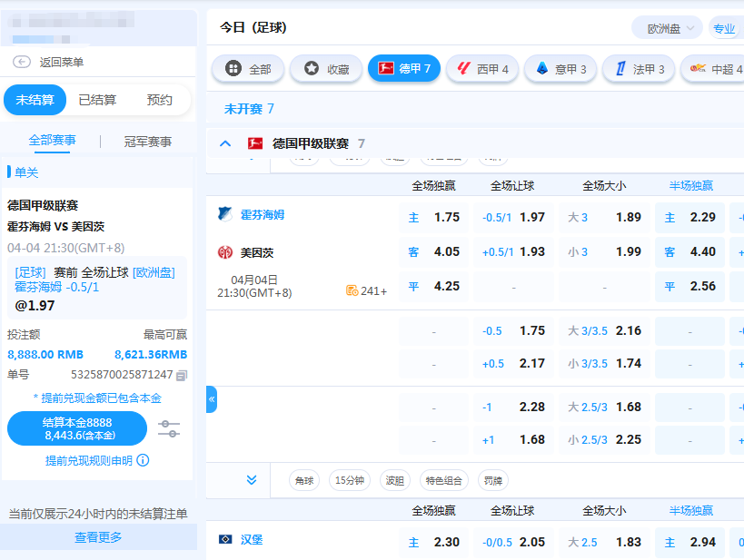Open the 欧洲盘 odds format dropdown

click(668, 28)
